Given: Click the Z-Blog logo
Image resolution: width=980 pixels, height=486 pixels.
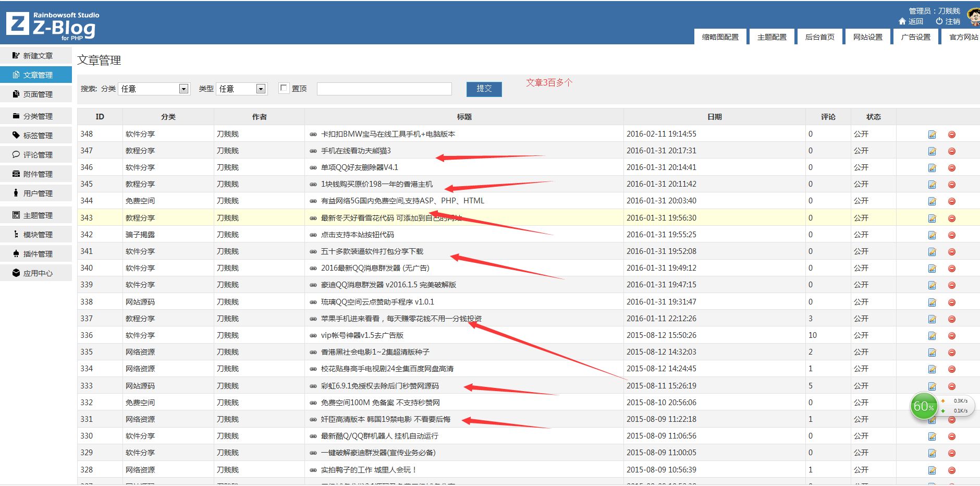Looking at the screenshot, I should coord(52,25).
